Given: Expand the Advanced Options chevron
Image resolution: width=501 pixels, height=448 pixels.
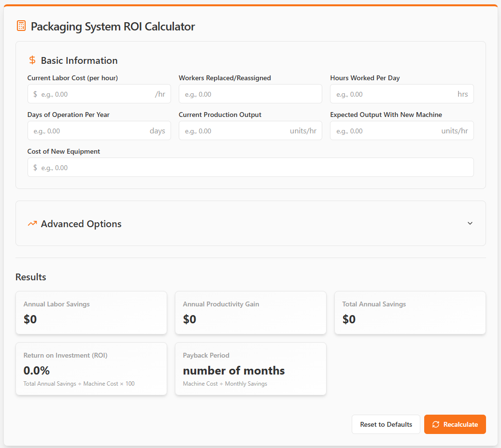Looking at the screenshot, I should pos(470,223).
